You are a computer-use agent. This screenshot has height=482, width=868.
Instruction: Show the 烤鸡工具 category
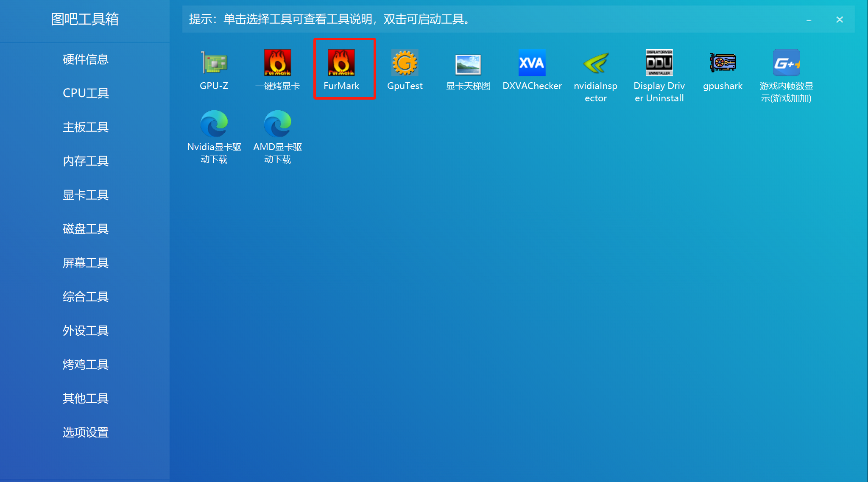(x=85, y=365)
